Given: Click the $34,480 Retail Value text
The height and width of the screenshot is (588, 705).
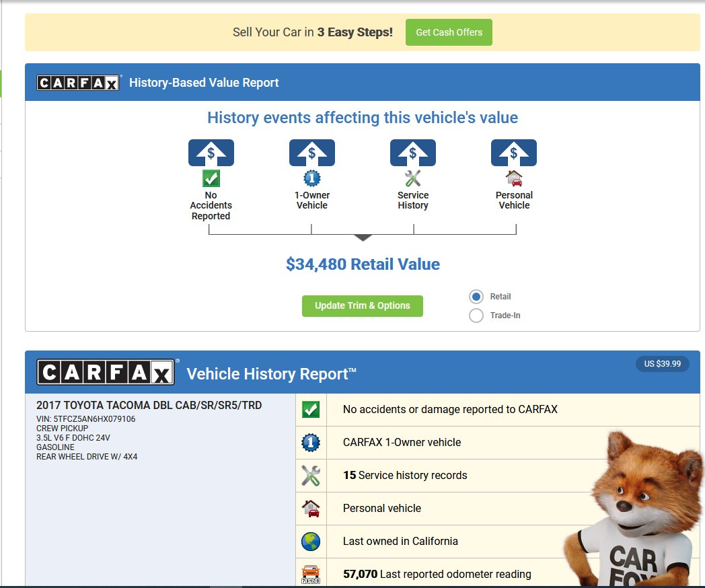Looking at the screenshot, I should (x=363, y=264).
